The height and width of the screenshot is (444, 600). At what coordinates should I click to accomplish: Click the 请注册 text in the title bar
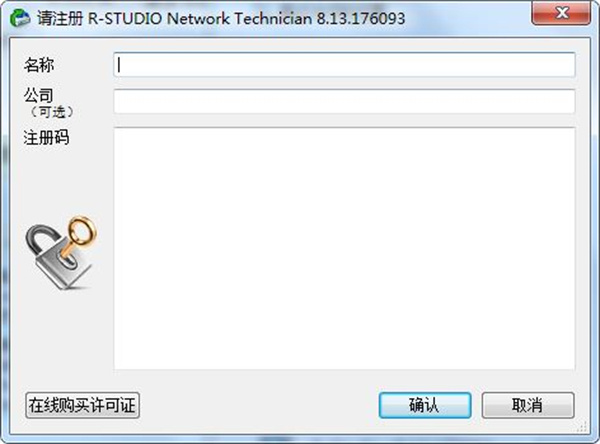click(60, 18)
